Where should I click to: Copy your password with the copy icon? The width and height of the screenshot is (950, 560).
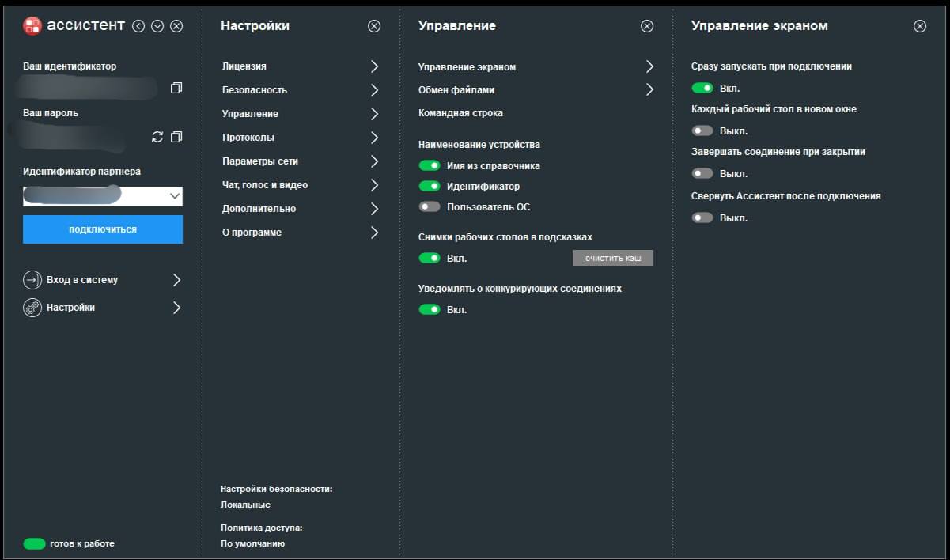click(x=176, y=137)
